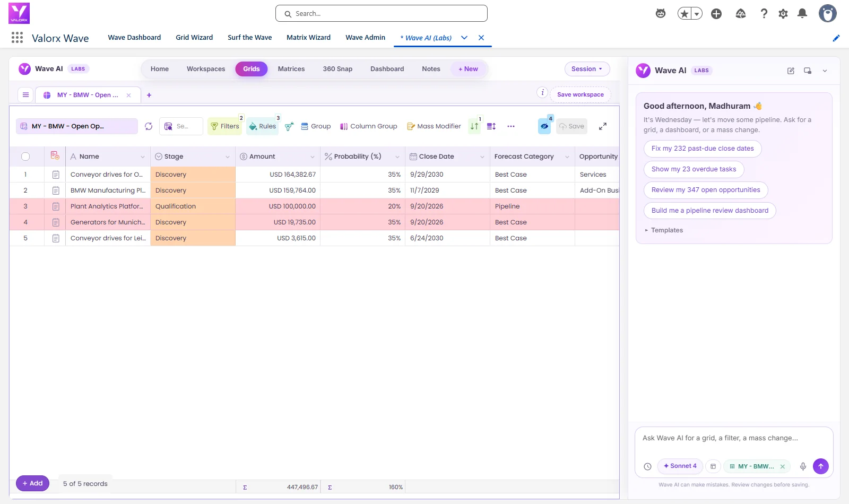Image resolution: width=849 pixels, height=504 pixels.
Task: Expand the Templates section in Wave AI
Action: click(664, 230)
